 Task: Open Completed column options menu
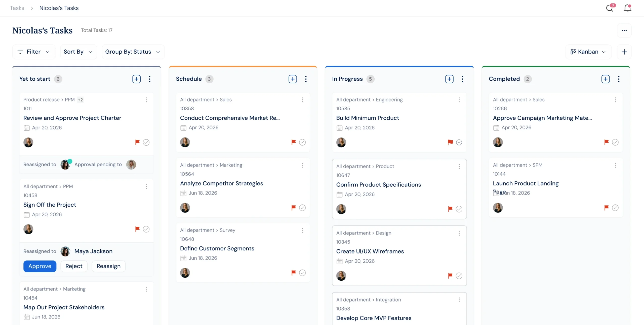pos(619,79)
